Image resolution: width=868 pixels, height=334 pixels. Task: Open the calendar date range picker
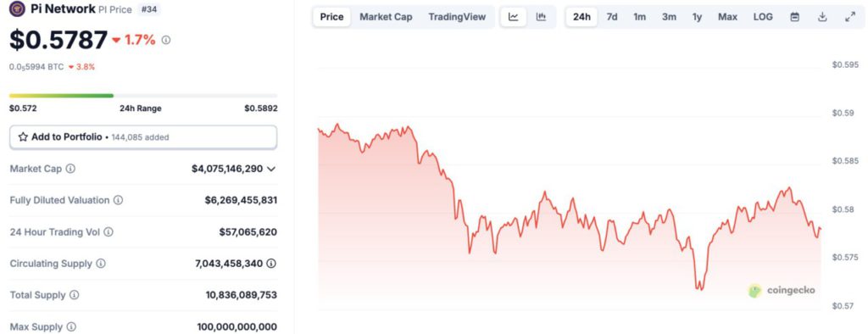click(x=794, y=17)
